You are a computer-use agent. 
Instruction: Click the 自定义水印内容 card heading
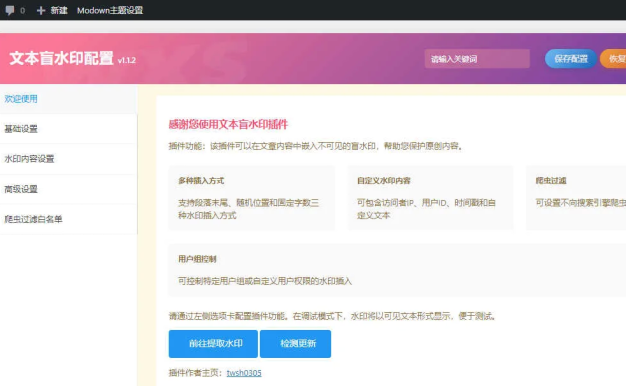tap(384, 181)
